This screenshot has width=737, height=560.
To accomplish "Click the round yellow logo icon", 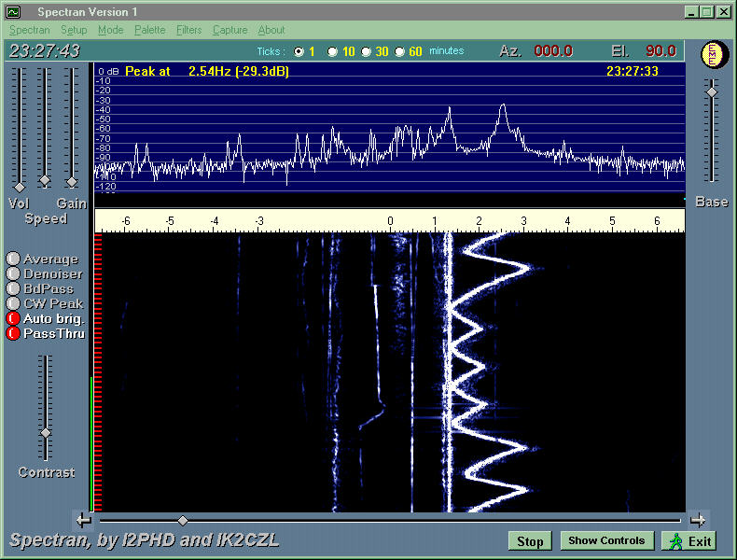I will point(713,54).
